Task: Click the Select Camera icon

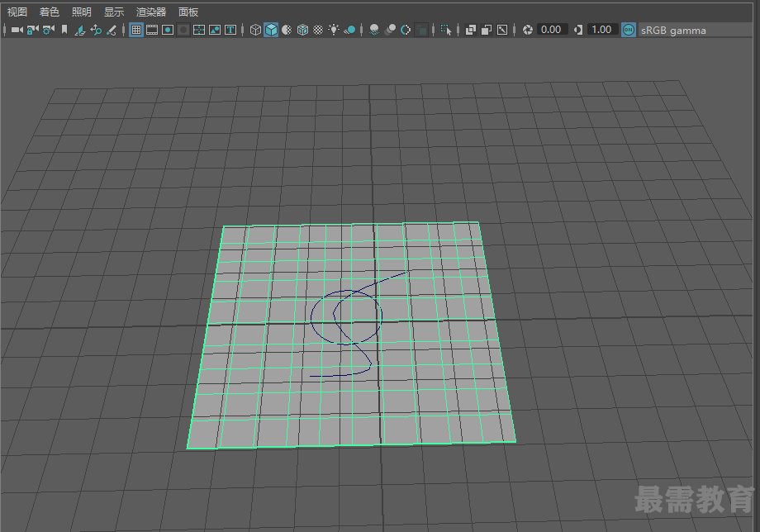Action: (x=17, y=30)
